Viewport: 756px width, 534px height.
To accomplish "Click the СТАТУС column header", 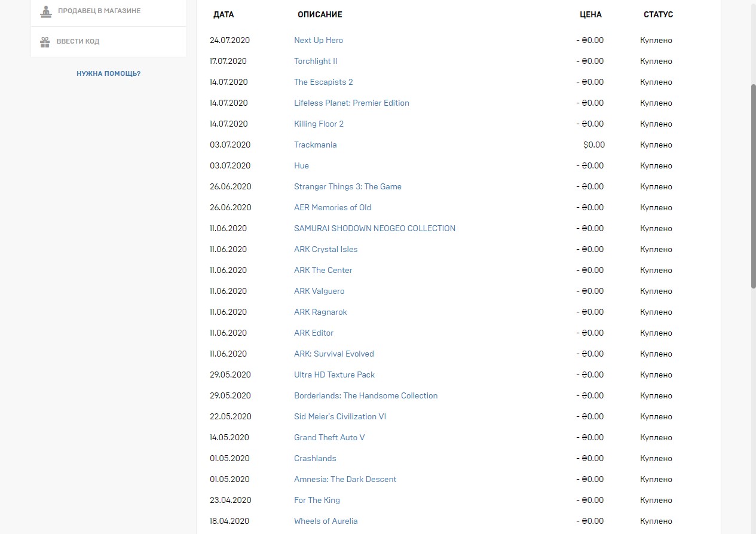I will click(658, 14).
